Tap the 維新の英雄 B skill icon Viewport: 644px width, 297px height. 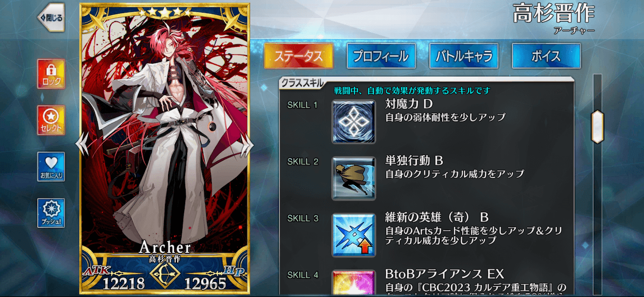[354, 235]
